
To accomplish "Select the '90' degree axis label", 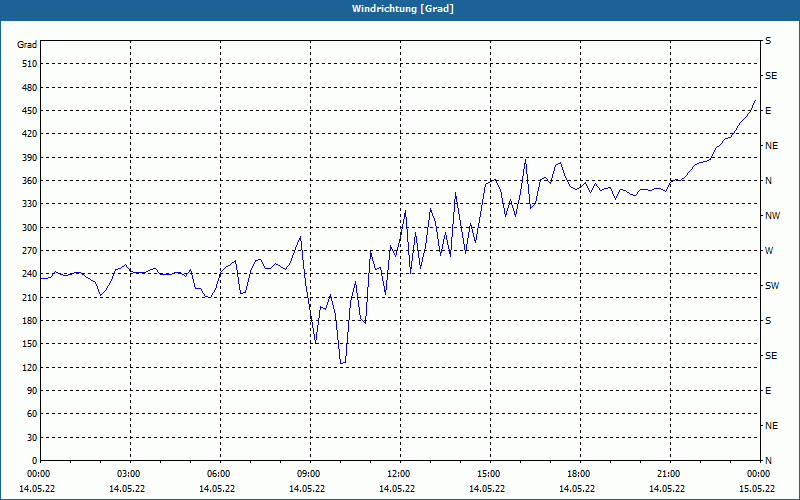I will [32, 391].
